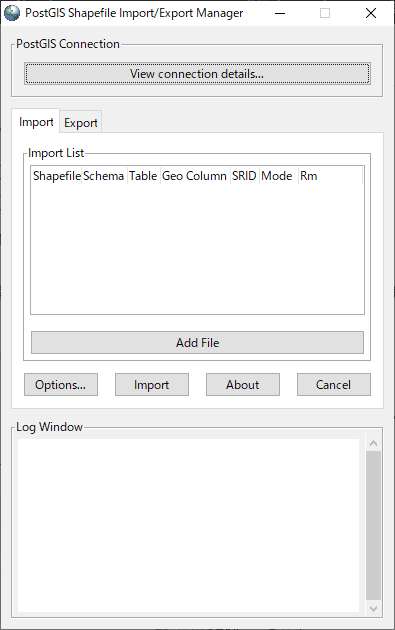Open the Options dialog
Screen dimensions: 395x630
point(61,385)
